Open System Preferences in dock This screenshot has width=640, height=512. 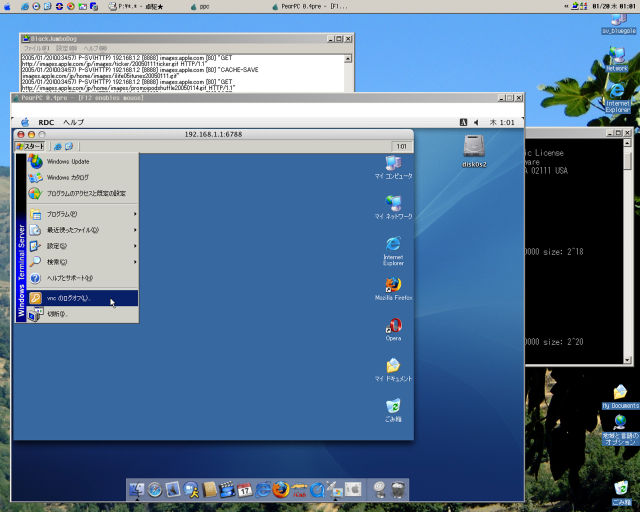[x=353, y=490]
